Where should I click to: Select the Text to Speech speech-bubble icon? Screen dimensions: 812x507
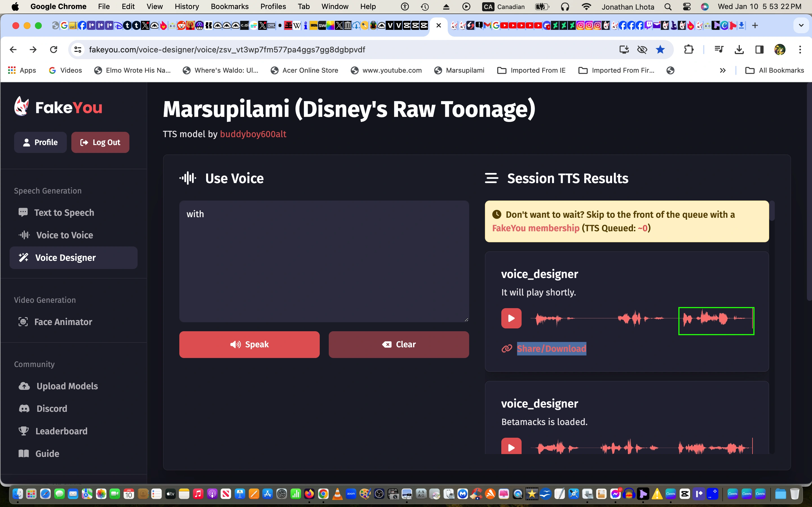(23, 212)
